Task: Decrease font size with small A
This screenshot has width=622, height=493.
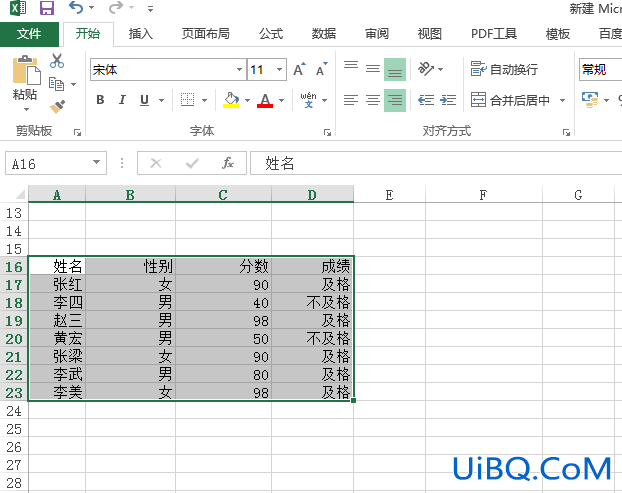Action: (321, 69)
